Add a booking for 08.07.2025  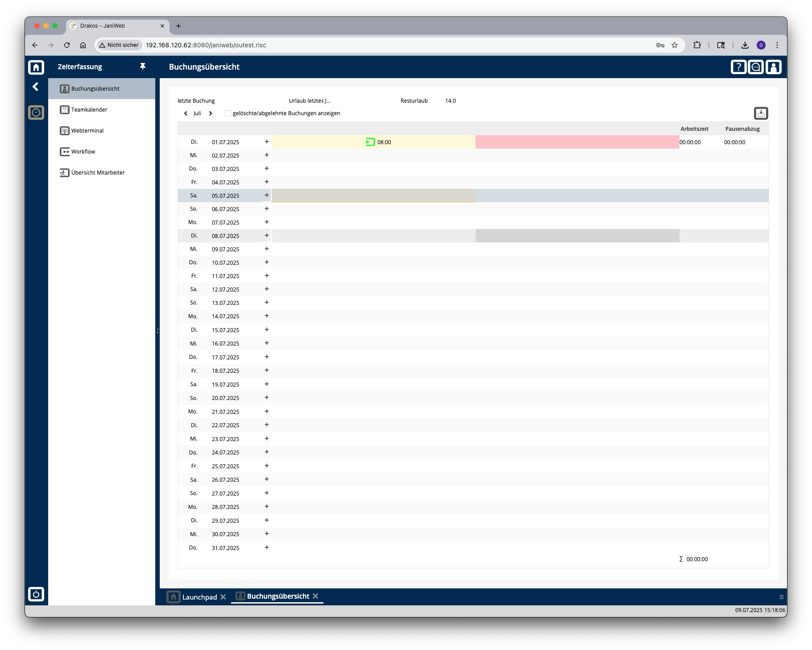click(267, 235)
